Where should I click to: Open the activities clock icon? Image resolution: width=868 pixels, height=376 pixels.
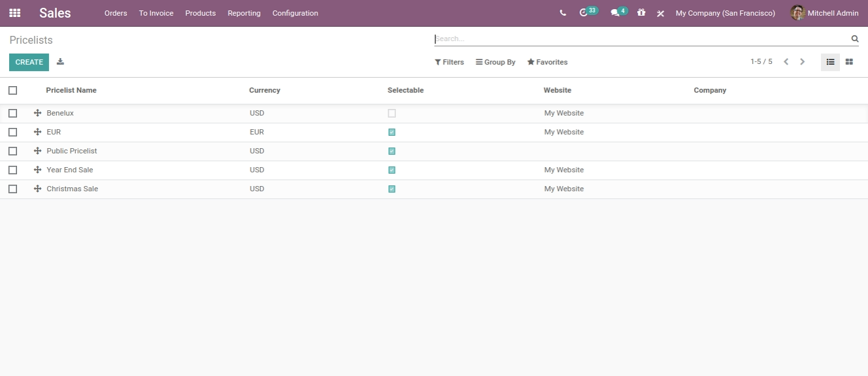pos(584,13)
